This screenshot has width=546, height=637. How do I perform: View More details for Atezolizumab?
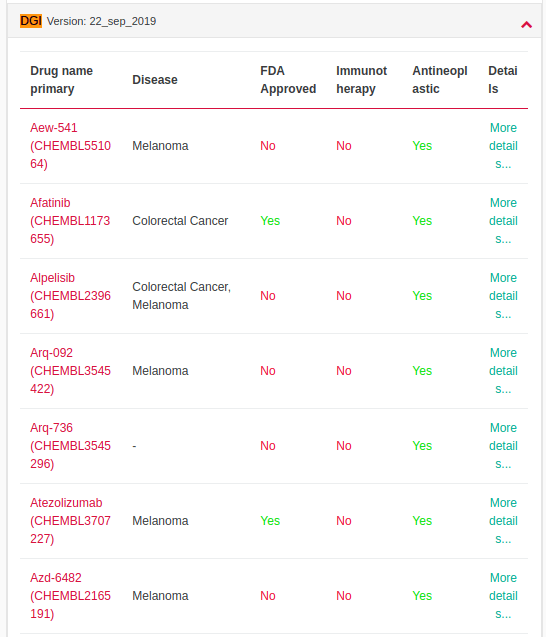pos(503,521)
